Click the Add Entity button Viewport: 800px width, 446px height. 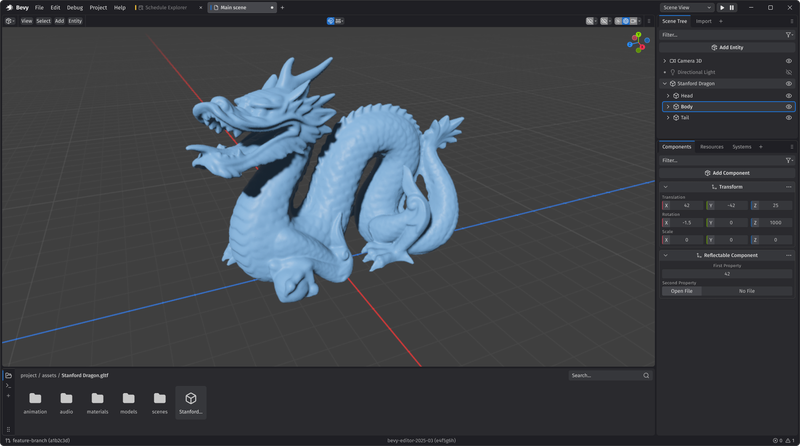[x=727, y=47]
